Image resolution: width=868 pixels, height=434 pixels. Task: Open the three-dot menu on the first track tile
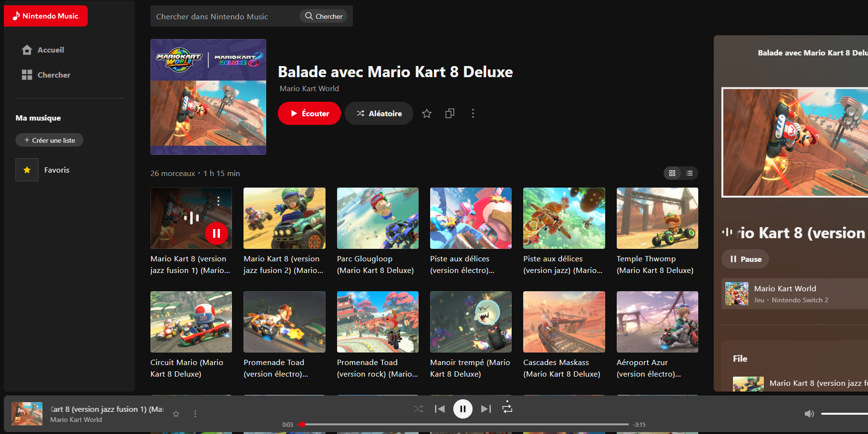pyautogui.click(x=218, y=201)
